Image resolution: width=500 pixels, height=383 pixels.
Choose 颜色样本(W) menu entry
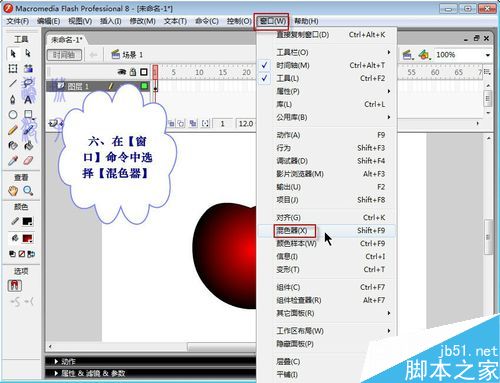pyautogui.click(x=327, y=243)
